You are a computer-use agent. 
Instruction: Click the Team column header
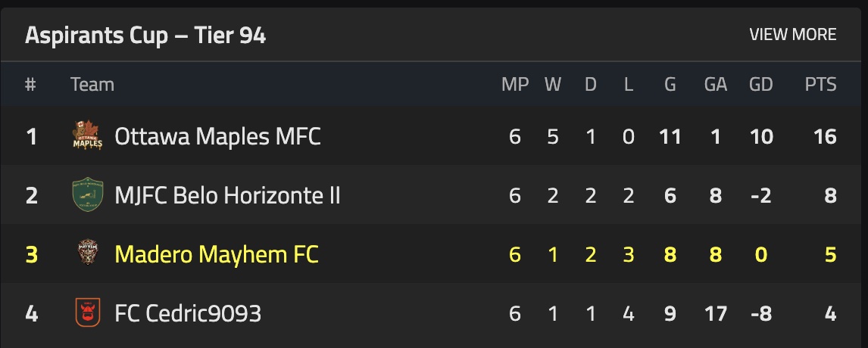coord(92,85)
